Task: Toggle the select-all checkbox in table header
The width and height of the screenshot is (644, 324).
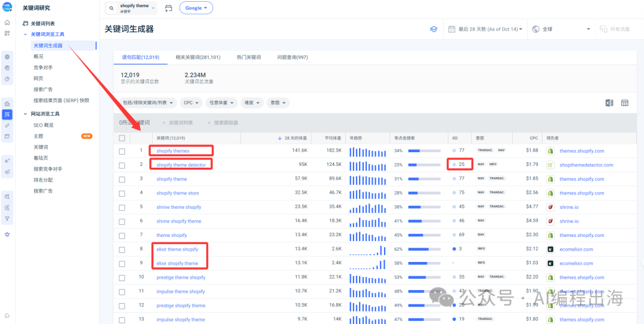Action: (122, 138)
